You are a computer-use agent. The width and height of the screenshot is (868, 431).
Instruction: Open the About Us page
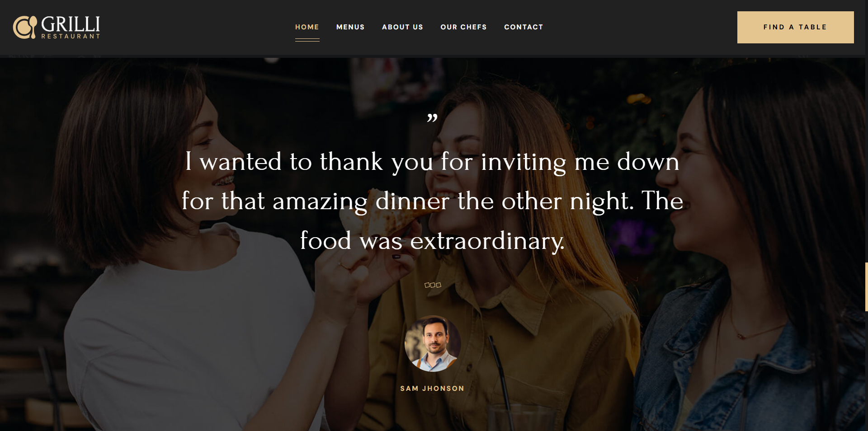tap(402, 27)
